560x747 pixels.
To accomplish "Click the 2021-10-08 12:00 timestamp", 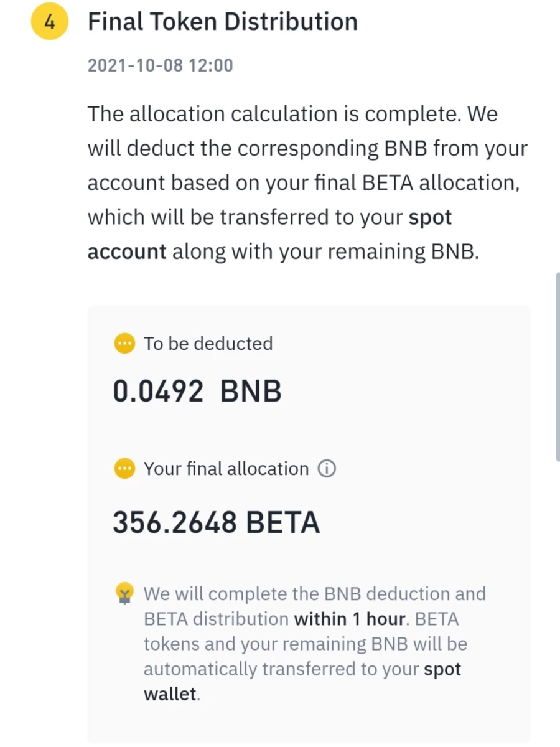I will (x=160, y=65).
